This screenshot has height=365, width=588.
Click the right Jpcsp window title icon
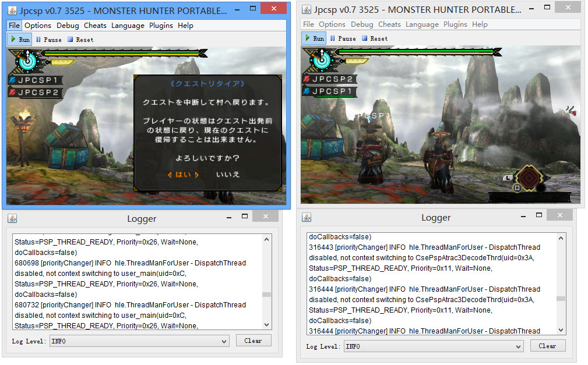307,9
